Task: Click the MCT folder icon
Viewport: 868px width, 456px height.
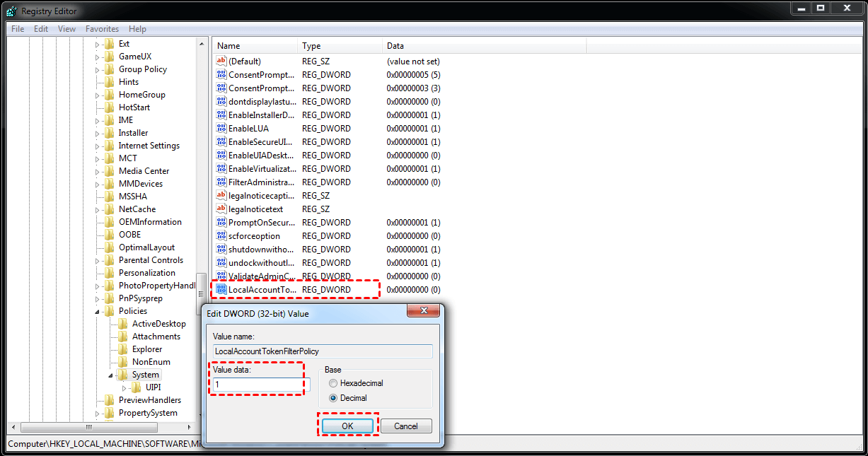Action: 110,158
